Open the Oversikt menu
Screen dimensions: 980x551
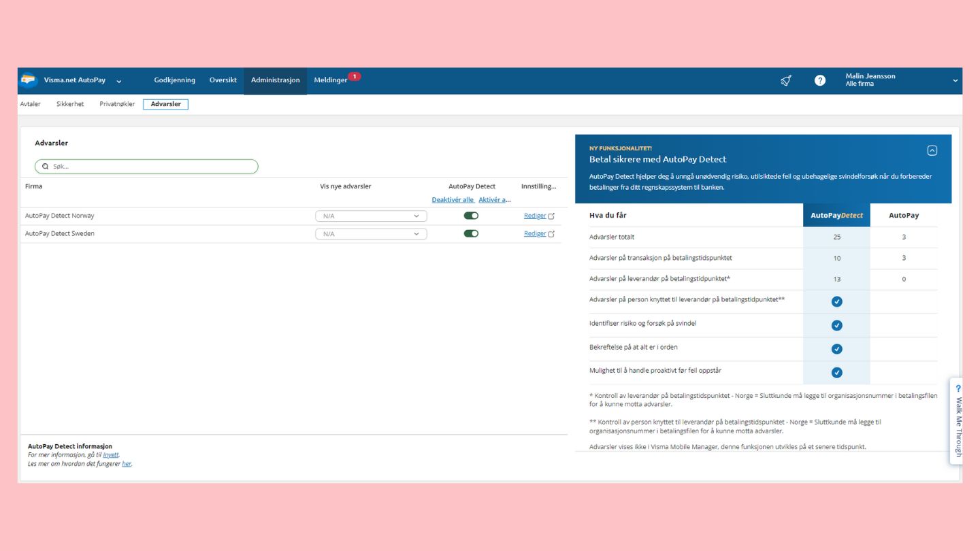click(223, 80)
